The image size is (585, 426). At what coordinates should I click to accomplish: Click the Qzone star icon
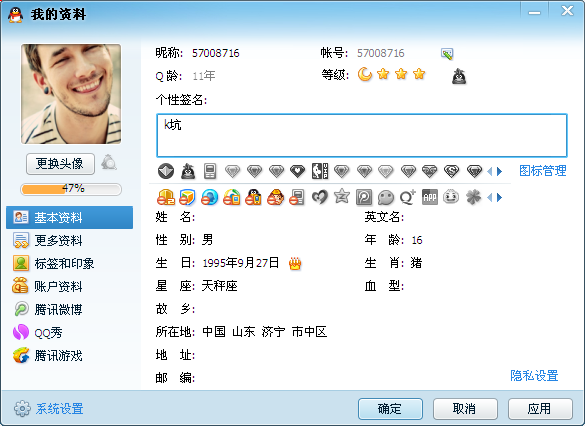coord(342,196)
